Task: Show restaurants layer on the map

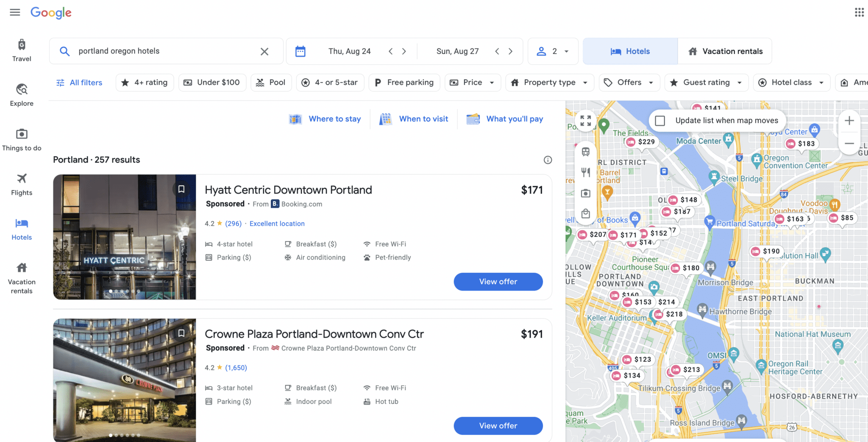Action: [585, 172]
